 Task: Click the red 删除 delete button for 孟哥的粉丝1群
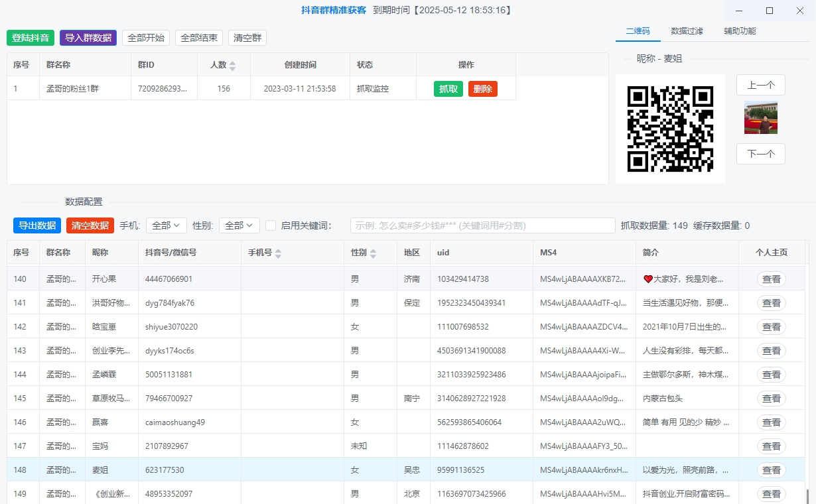point(482,88)
